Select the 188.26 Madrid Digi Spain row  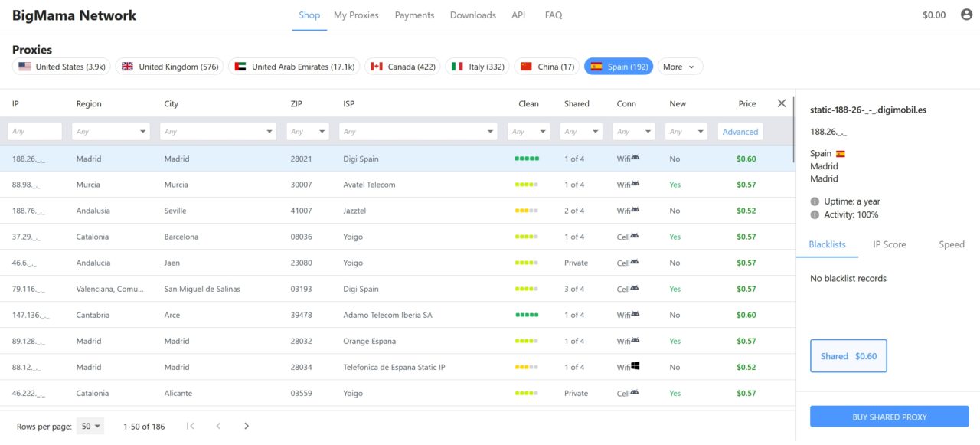[x=397, y=159]
